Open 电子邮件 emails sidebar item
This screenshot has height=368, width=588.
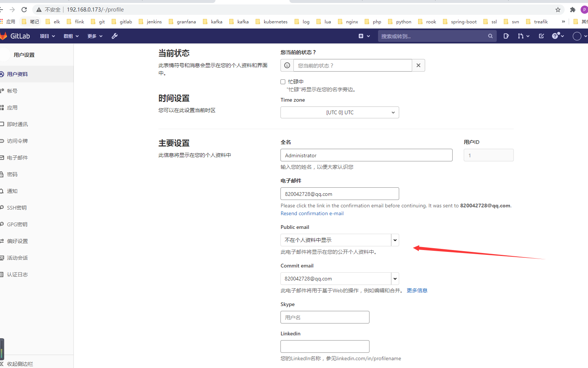click(x=37, y=158)
